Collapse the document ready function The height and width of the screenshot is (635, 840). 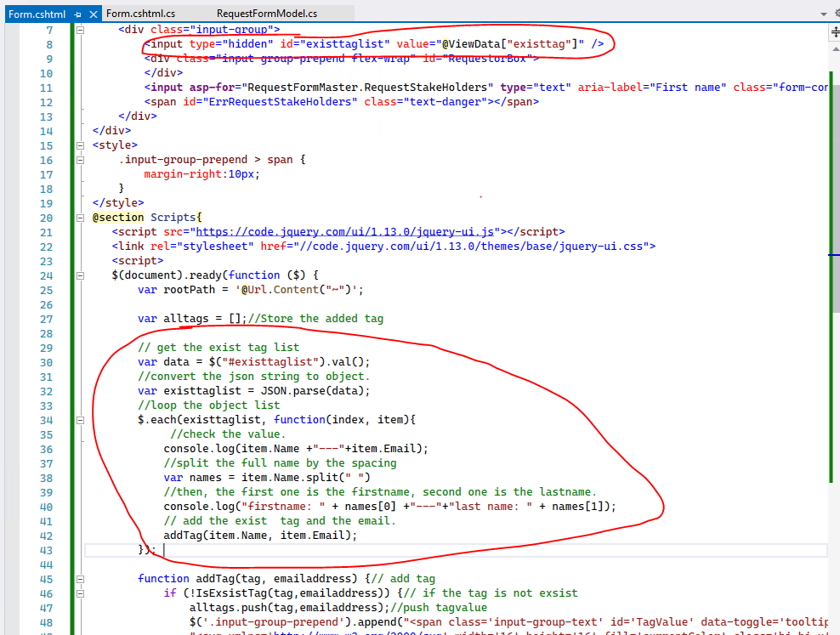80,275
